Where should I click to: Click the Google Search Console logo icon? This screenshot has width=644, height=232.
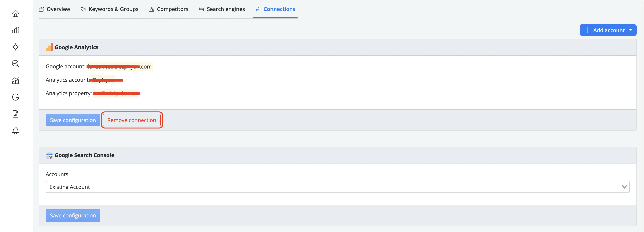49,155
